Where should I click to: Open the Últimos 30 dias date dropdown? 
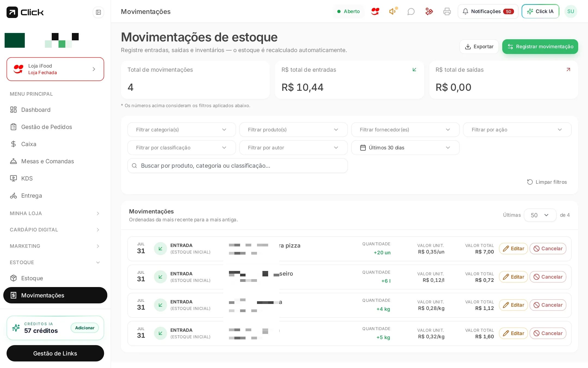pos(405,148)
